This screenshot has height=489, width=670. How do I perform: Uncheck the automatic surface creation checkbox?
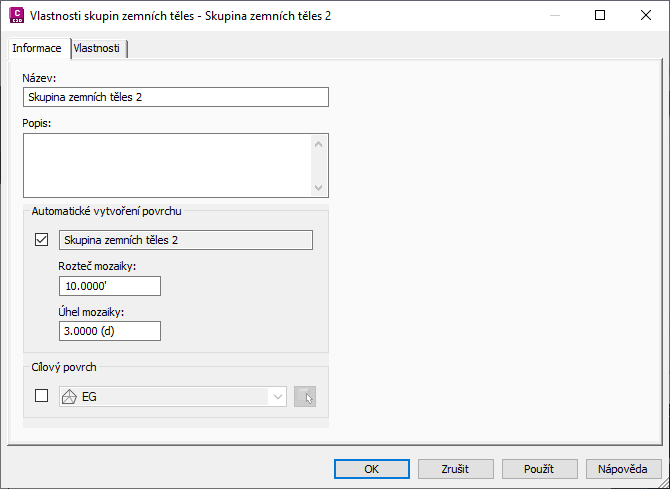pyautogui.click(x=42, y=240)
